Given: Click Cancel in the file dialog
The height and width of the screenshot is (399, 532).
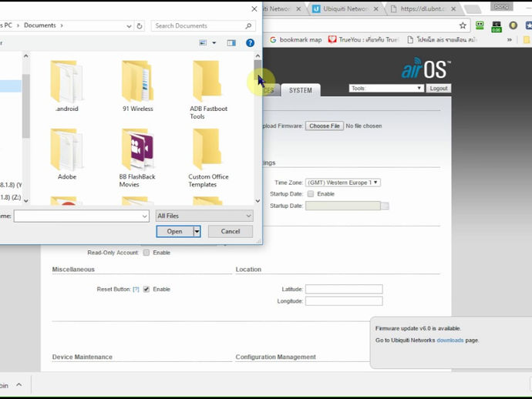Looking at the screenshot, I should pos(231,232).
